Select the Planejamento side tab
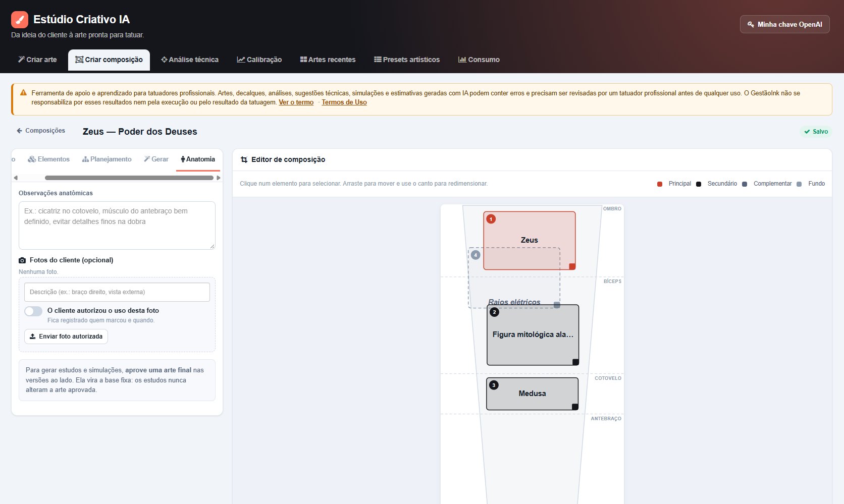 (107, 159)
